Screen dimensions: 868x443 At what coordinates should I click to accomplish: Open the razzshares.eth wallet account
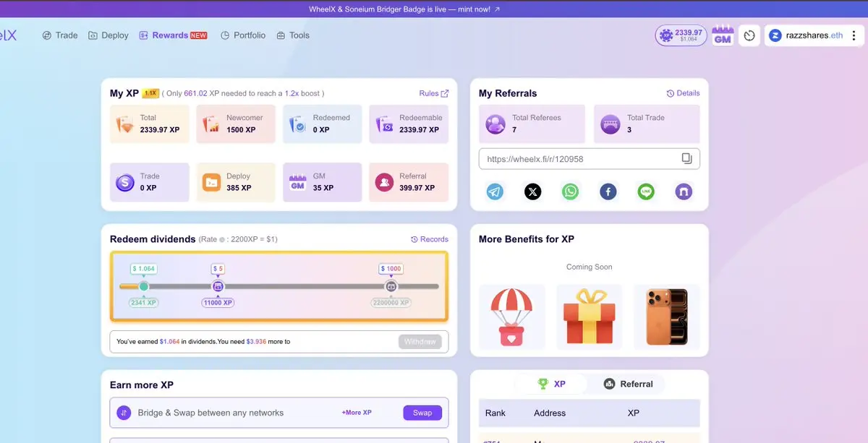click(805, 35)
